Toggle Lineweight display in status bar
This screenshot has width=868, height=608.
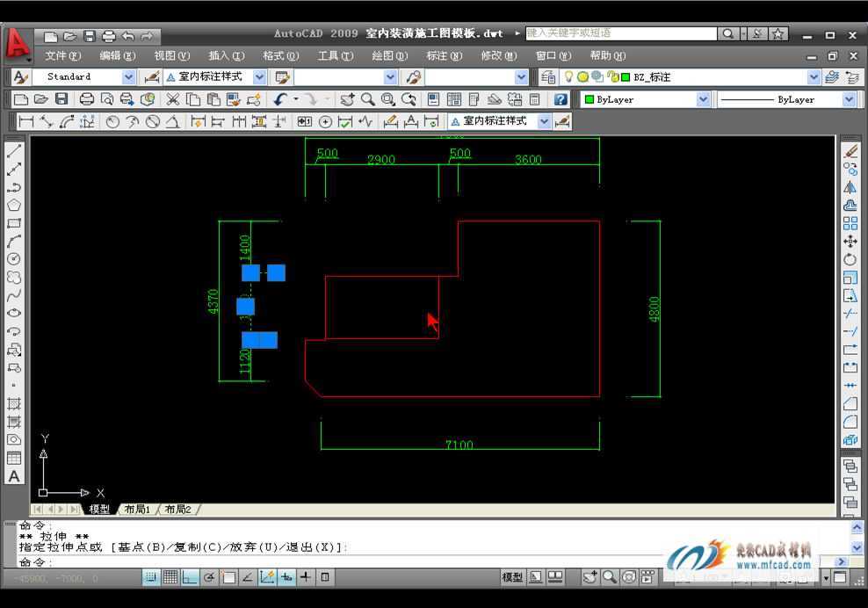(306, 577)
